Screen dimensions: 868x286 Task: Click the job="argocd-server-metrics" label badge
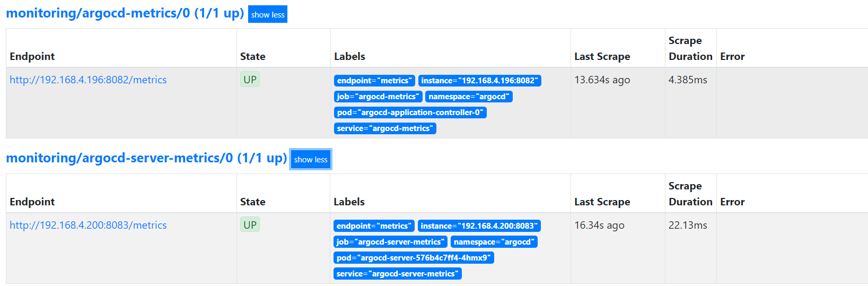390,242
